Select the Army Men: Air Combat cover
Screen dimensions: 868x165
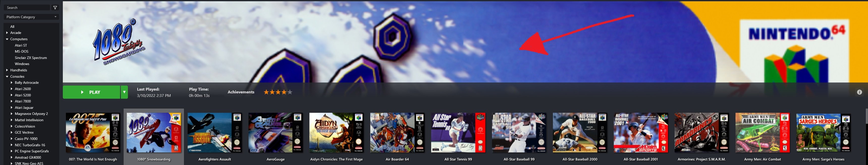pos(763,133)
